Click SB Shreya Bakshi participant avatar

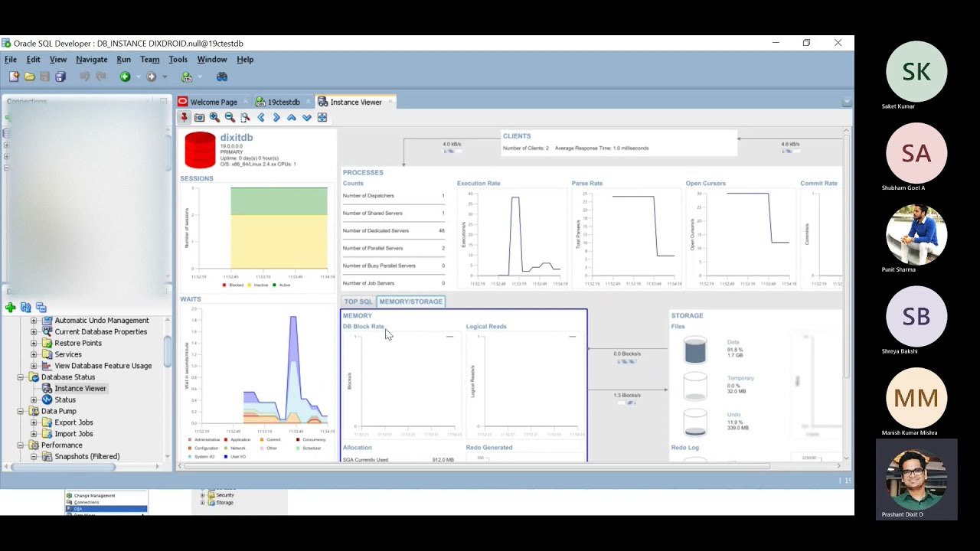[916, 316]
